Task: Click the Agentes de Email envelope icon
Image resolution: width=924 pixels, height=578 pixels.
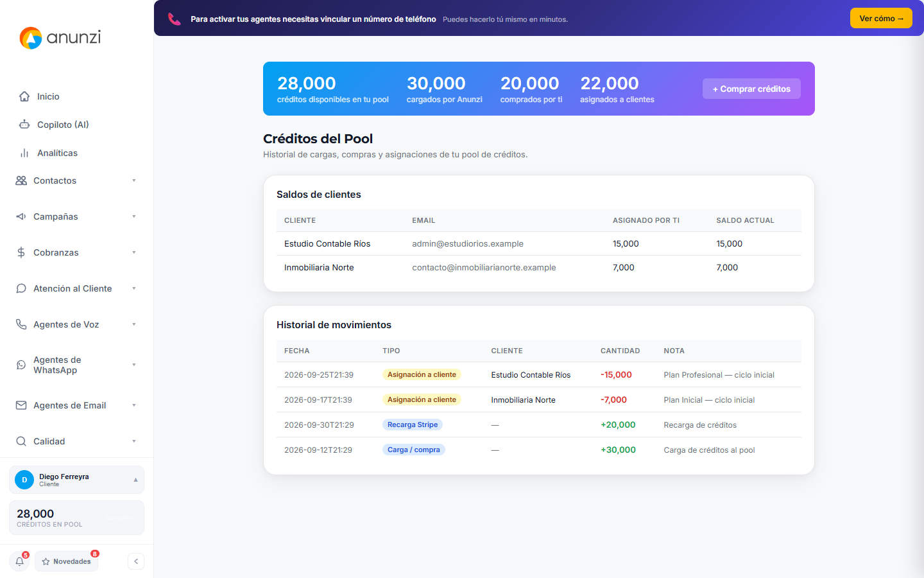Action: [21, 405]
